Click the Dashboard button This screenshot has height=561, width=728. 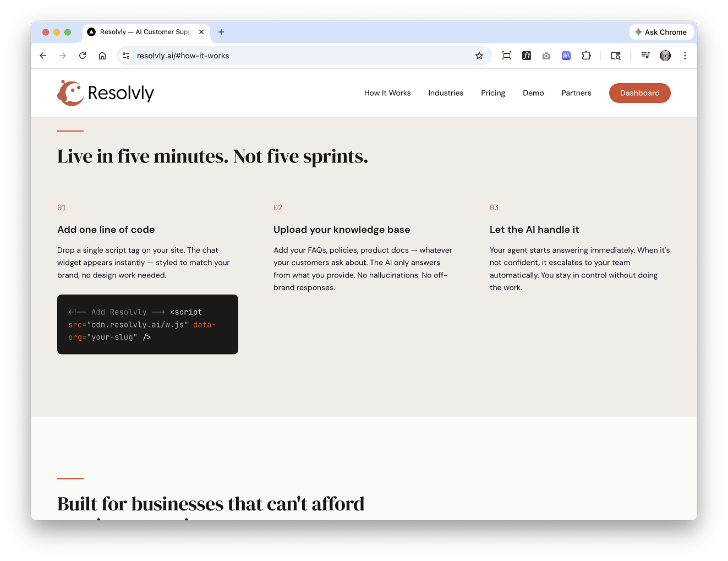point(639,93)
